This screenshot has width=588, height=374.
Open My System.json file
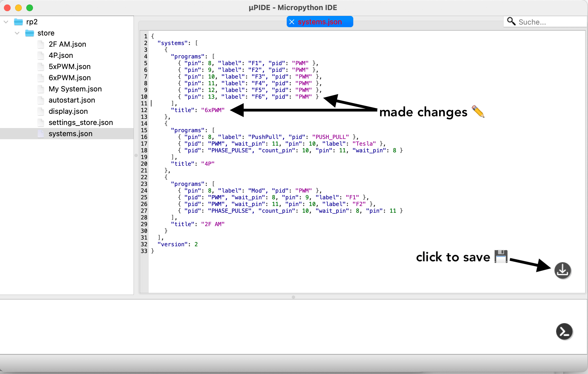75,89
